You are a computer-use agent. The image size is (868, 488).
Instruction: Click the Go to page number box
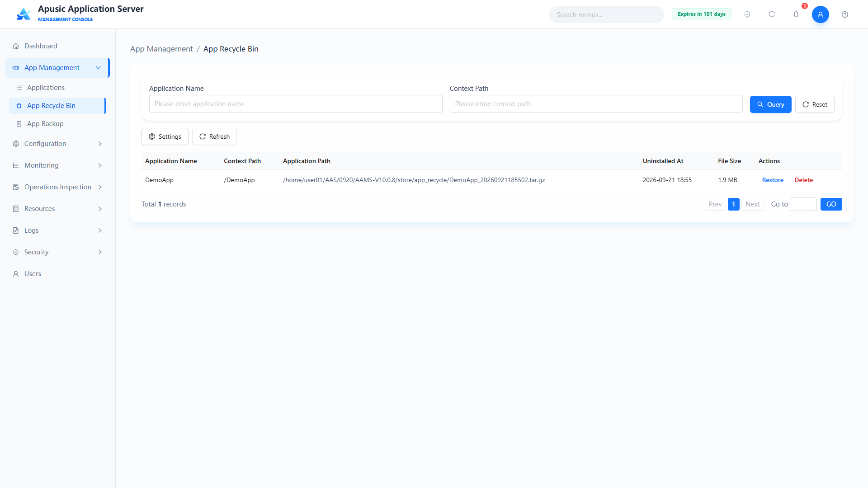[x=803, y=204]
